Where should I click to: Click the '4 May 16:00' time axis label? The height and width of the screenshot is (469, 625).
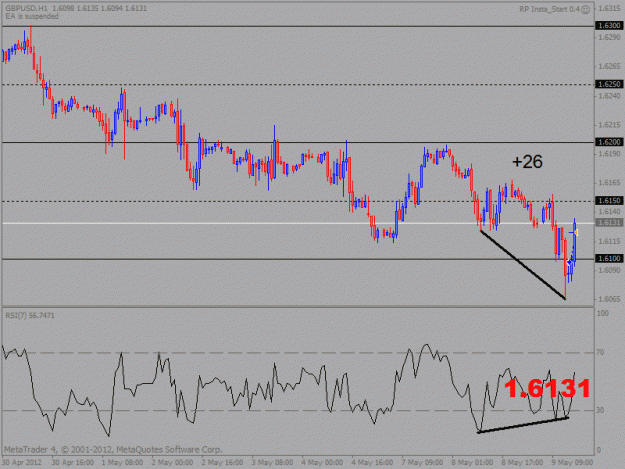[372, 463]
